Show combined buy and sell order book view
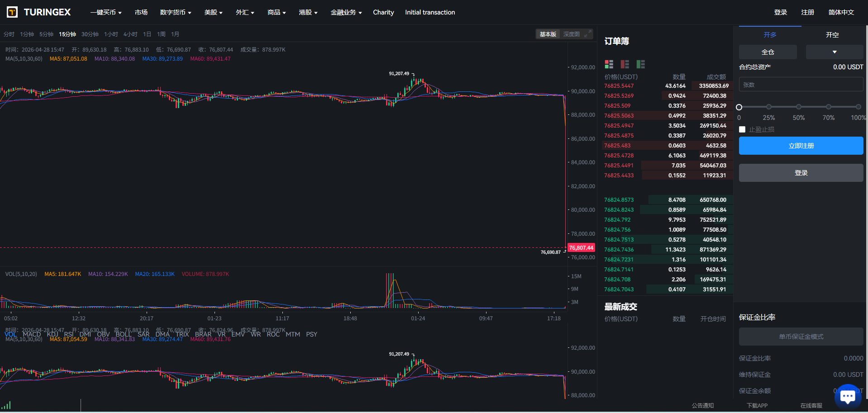The image size is (868, 413). [609, 64]
